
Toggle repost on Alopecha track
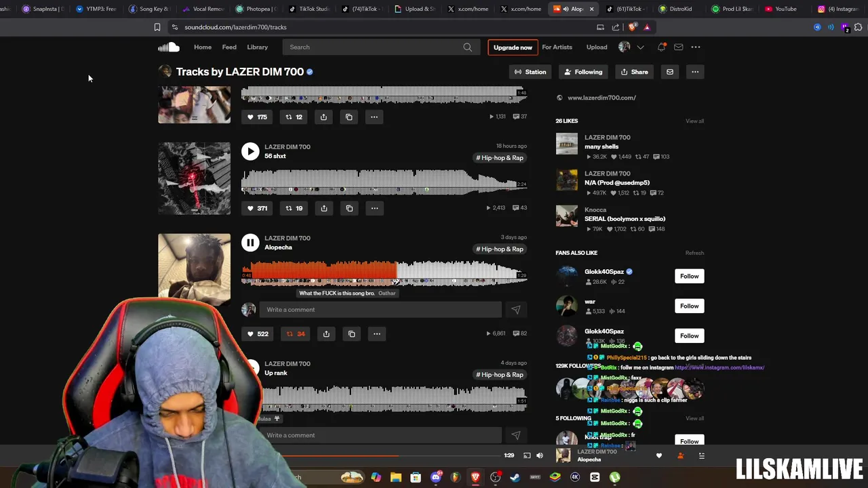(x=295, y=333)
